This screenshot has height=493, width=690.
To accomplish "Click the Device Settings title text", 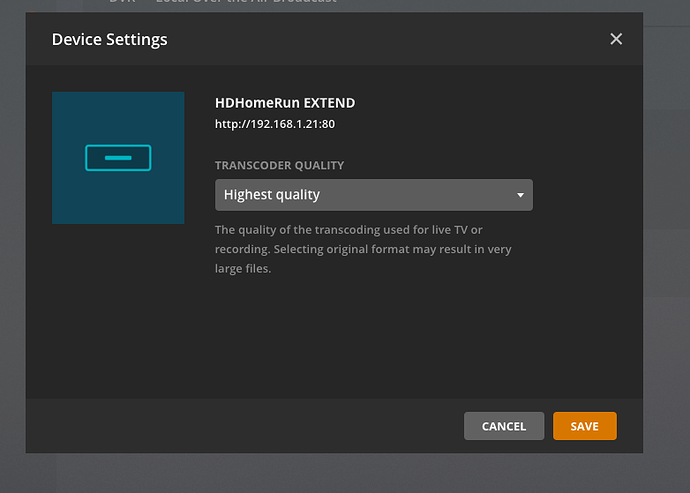I will click(110, 40).
